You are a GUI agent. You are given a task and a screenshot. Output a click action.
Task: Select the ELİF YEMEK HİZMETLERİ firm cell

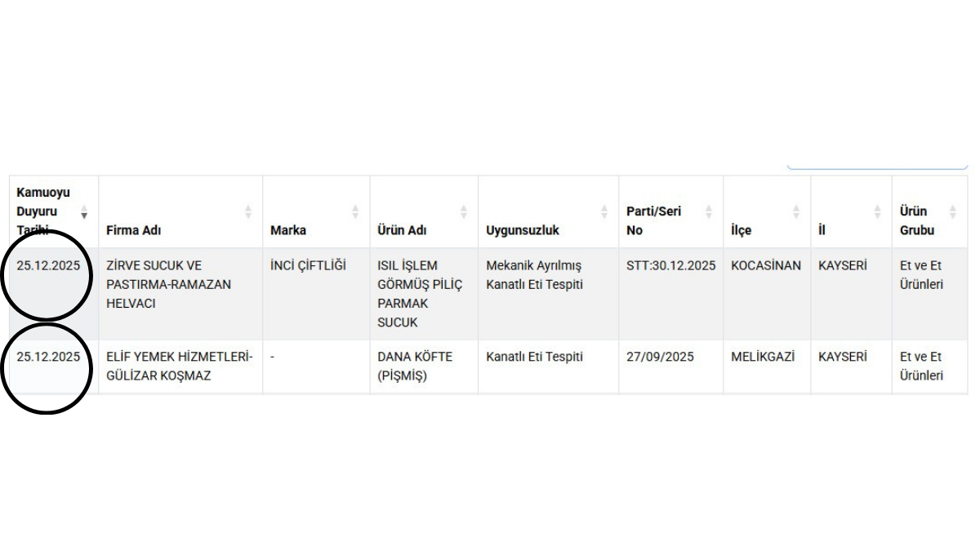180,367
